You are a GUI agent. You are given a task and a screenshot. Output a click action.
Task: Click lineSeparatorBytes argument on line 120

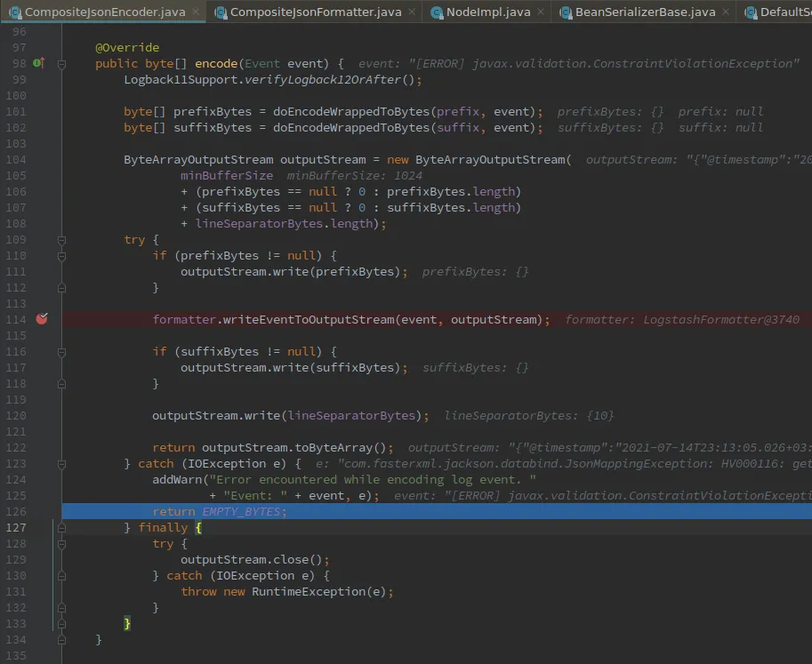(x=351, y=415)
